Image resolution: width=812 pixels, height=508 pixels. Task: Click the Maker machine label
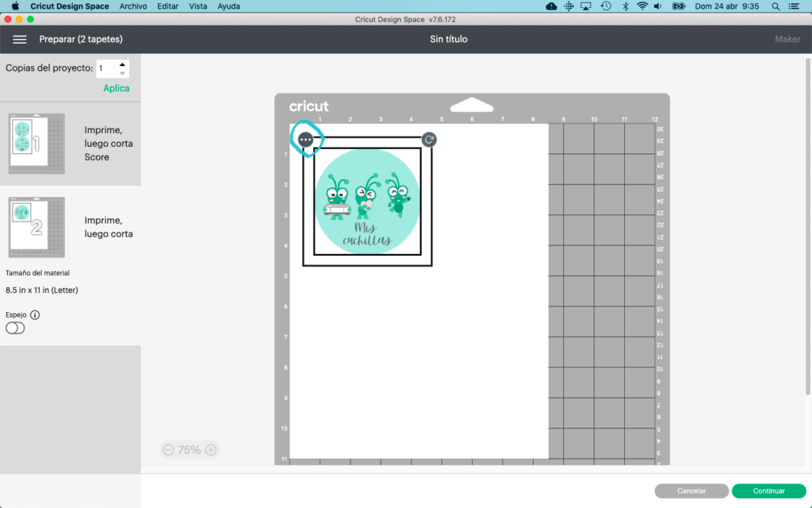point(787,40)
